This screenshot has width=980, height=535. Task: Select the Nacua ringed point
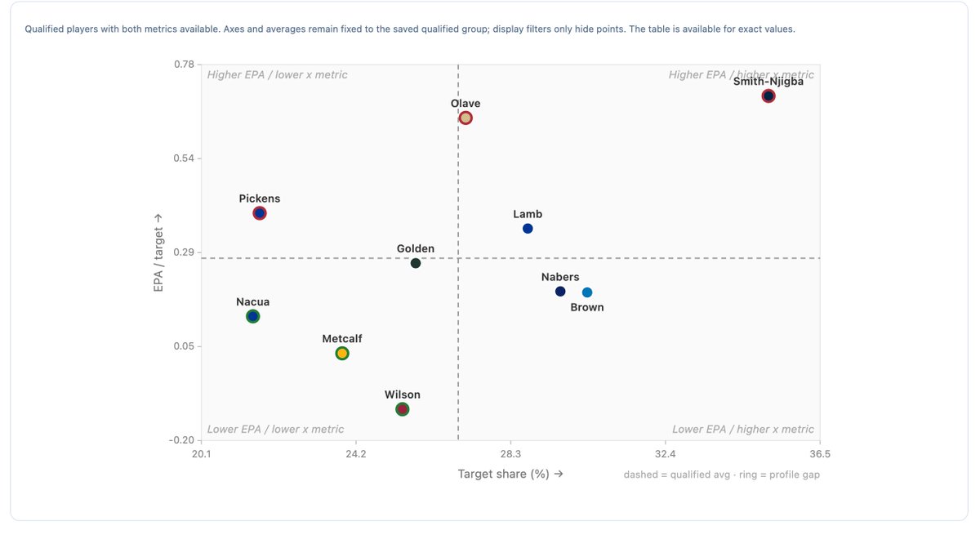253,316
